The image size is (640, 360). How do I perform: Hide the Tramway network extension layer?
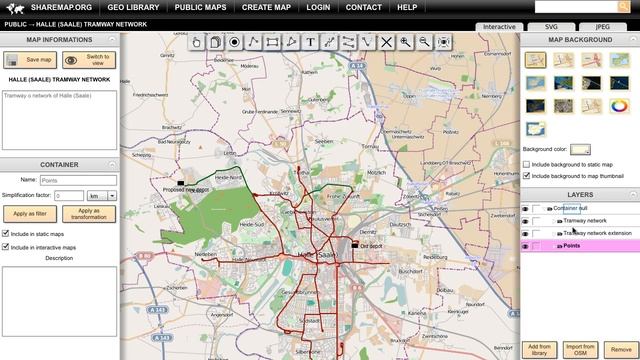coord(525,233)
